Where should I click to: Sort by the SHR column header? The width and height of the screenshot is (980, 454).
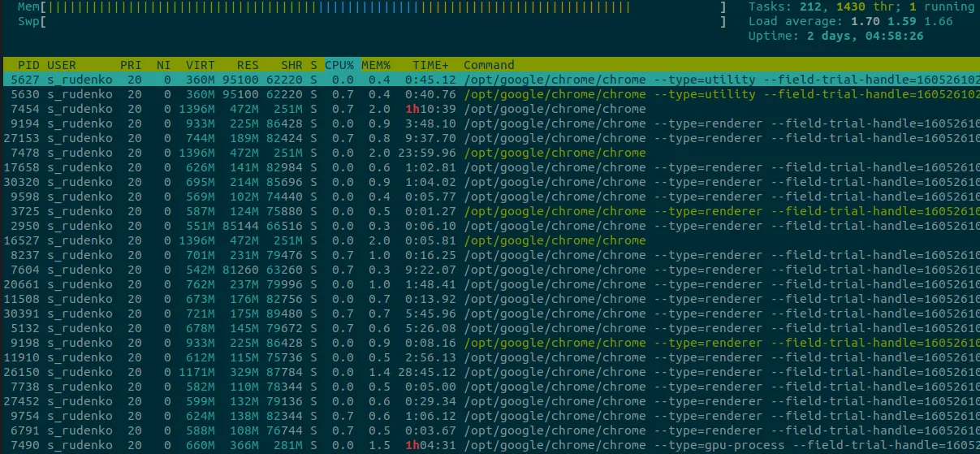click(x=291, y=65)
